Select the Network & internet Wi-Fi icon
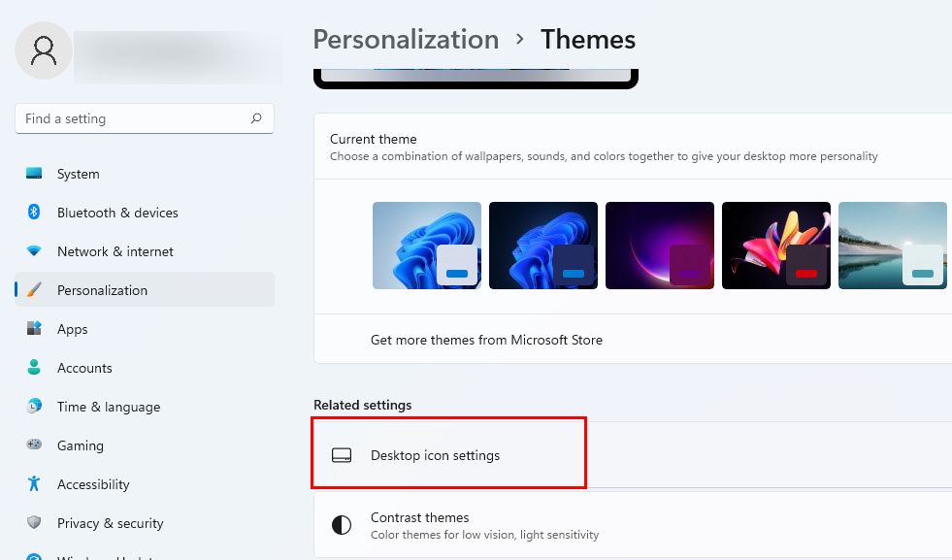 click(x=32, y=251)
